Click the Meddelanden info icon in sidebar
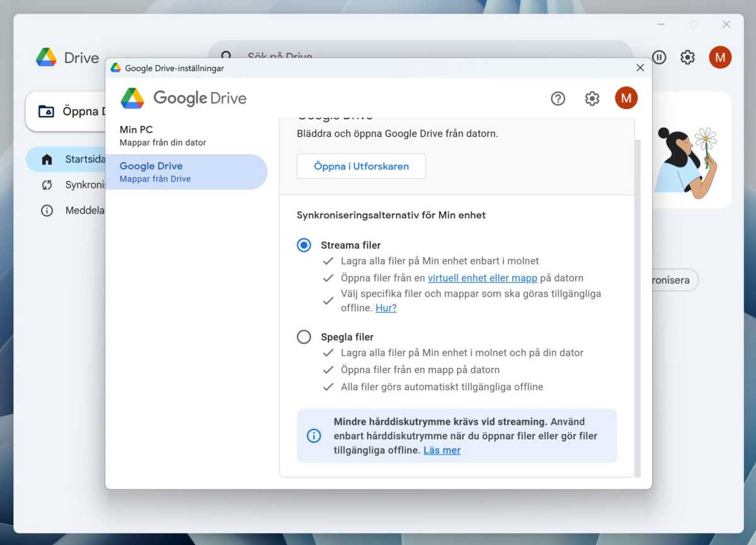This screenshot has height=545, width=756. point(47,210)
